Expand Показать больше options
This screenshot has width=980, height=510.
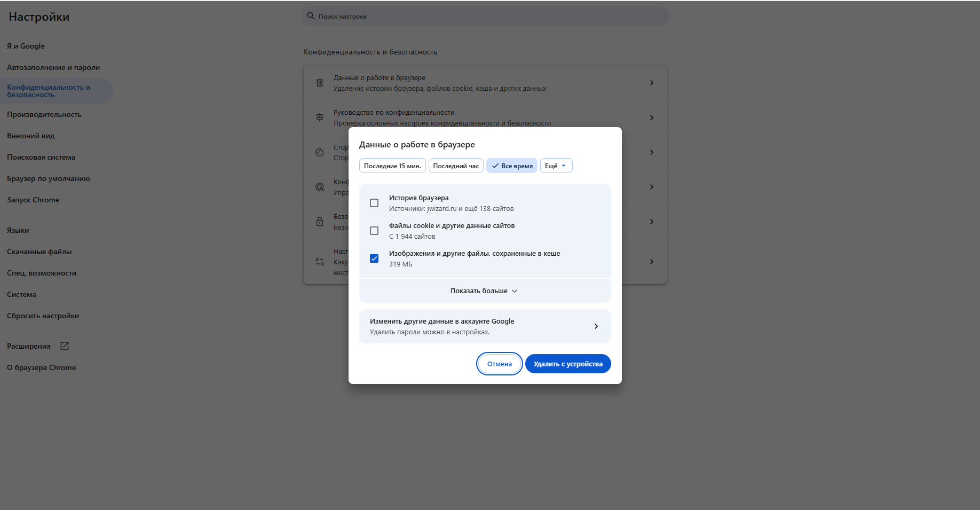[x=485, y=291]
